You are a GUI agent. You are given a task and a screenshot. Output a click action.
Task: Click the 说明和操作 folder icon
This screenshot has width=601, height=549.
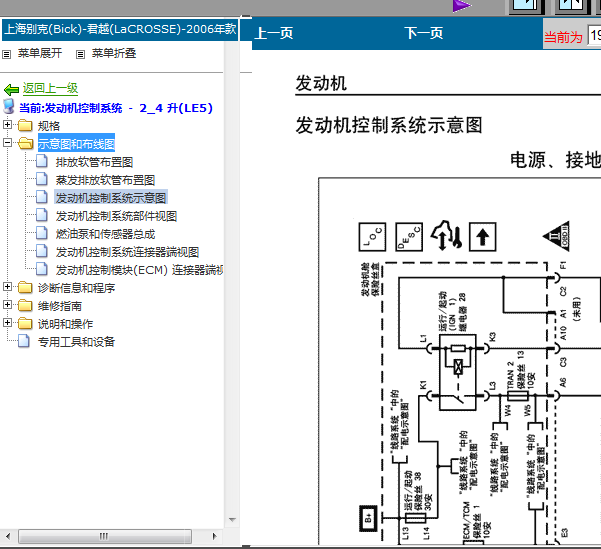click(x=25, y=323)
